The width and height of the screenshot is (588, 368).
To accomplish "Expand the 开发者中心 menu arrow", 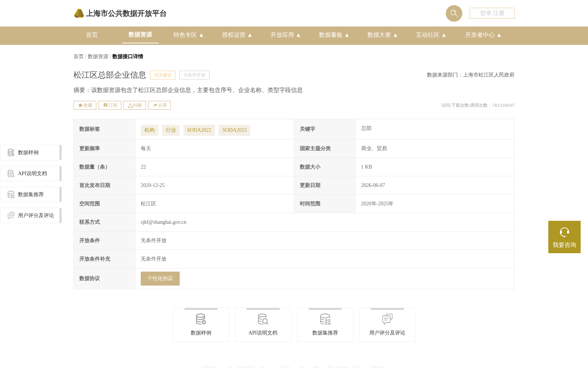I will [499, 35].
